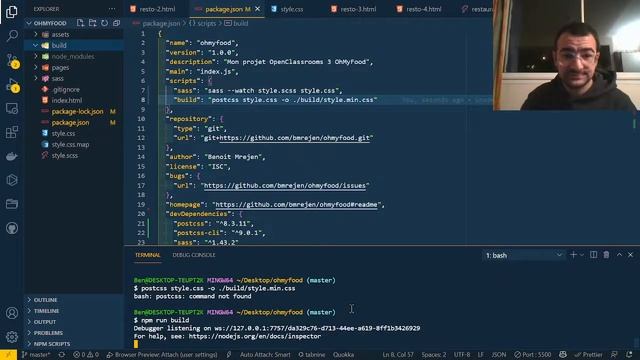Open Source Control view with pending changes badge
Viewport: 640px width, 360px height.
tap(12, 61)
